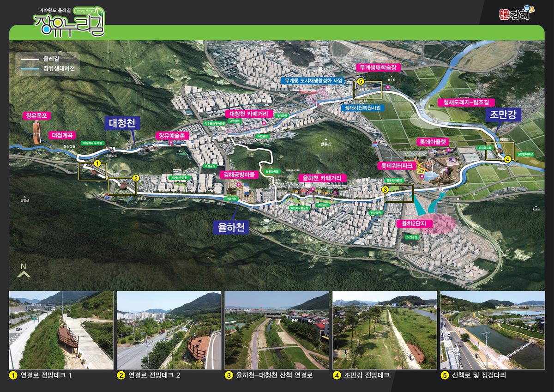Click yellow marker 2 on the map
The image size is (554, 392).
tap(135, 177)
